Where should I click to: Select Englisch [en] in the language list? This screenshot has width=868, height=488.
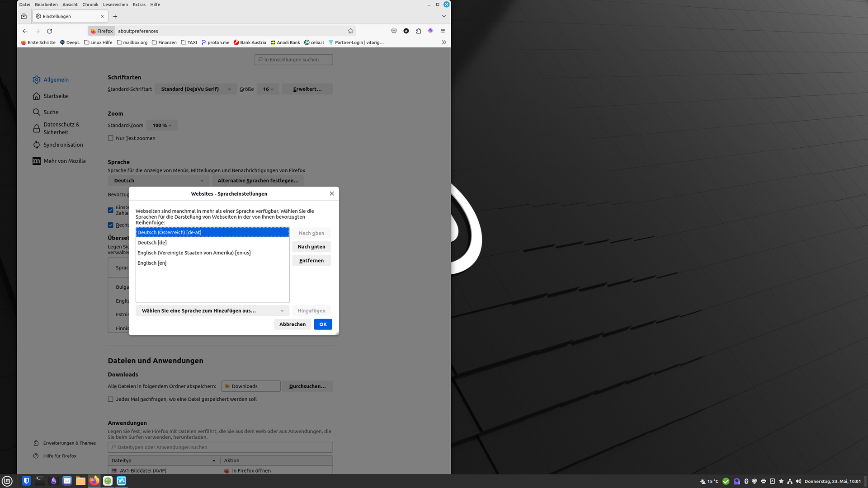(152, 263)
